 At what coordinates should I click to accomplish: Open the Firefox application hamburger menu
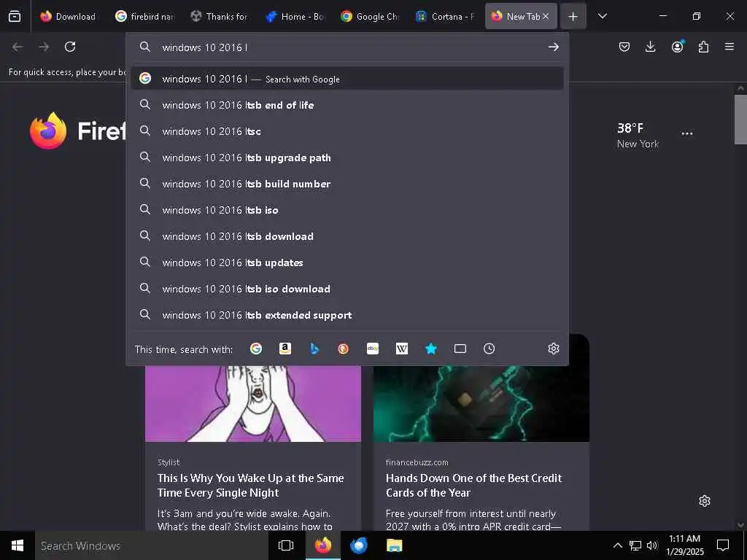click(729, 47)
